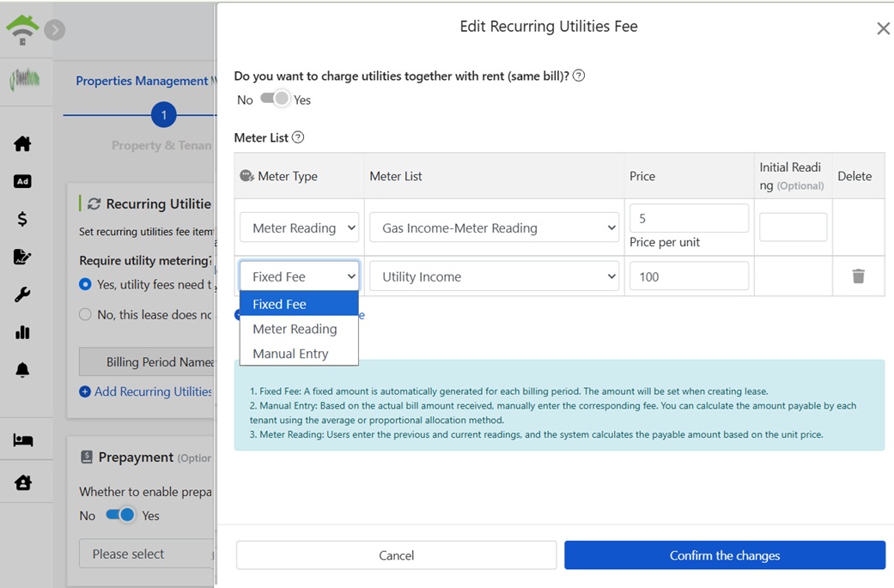Open the wrench maintenance icon

click(22, 294)
